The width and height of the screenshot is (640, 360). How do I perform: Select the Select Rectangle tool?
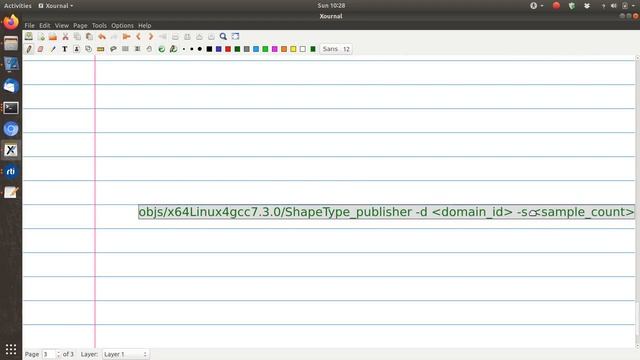(125, 49)
